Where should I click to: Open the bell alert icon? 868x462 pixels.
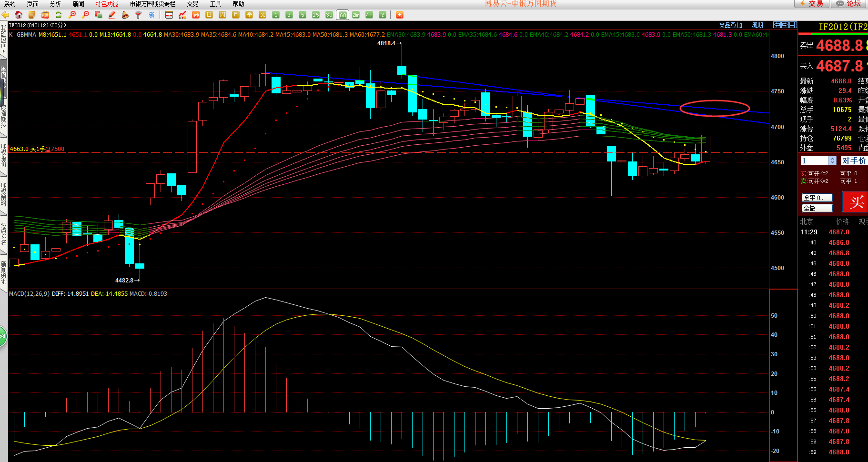click(x=125, y=15)
